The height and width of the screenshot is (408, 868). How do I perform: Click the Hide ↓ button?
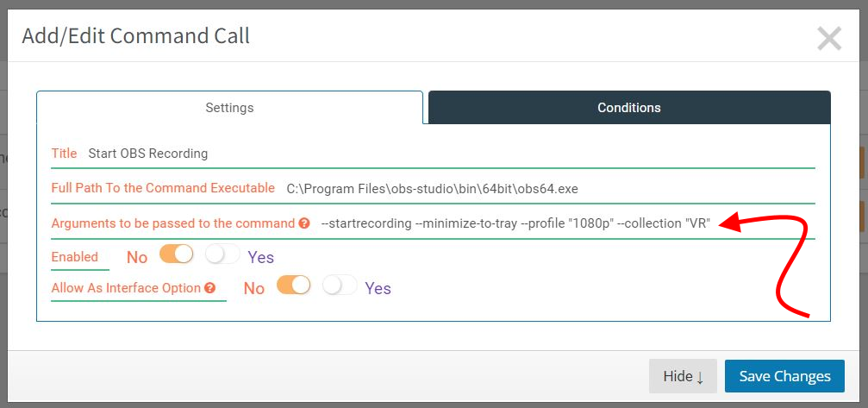[683, 376]
